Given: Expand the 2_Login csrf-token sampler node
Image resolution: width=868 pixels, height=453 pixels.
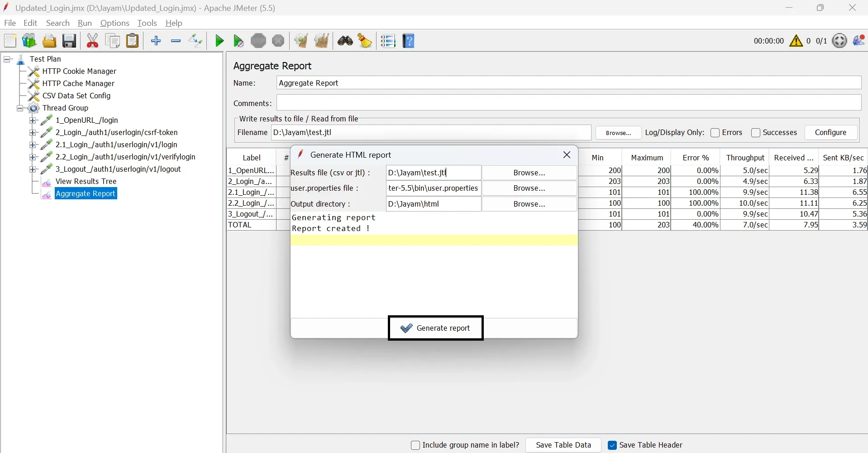Looking at the screenshot, I should click(x=33, y=132).
